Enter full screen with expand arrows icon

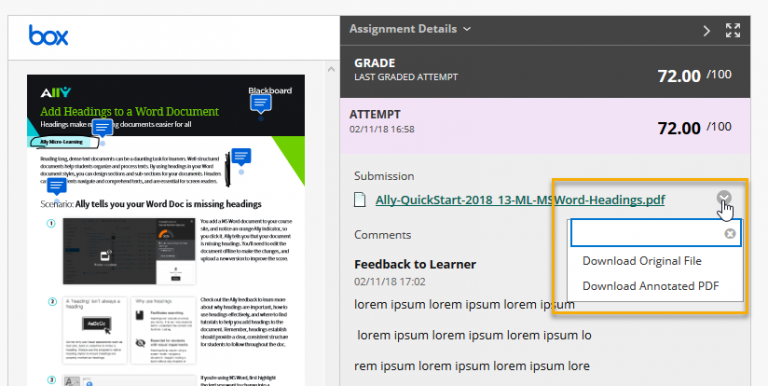tap(733, 30)
